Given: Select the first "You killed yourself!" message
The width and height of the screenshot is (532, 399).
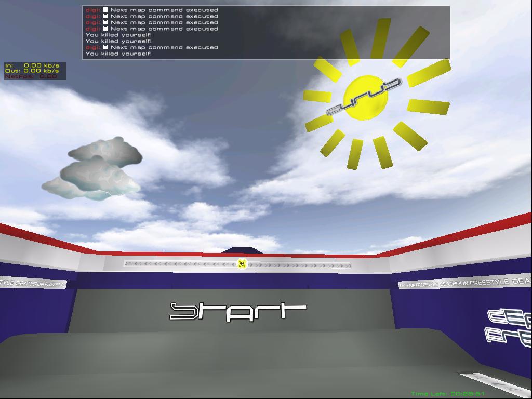Looking at the screenshot, I should [118, 35].
